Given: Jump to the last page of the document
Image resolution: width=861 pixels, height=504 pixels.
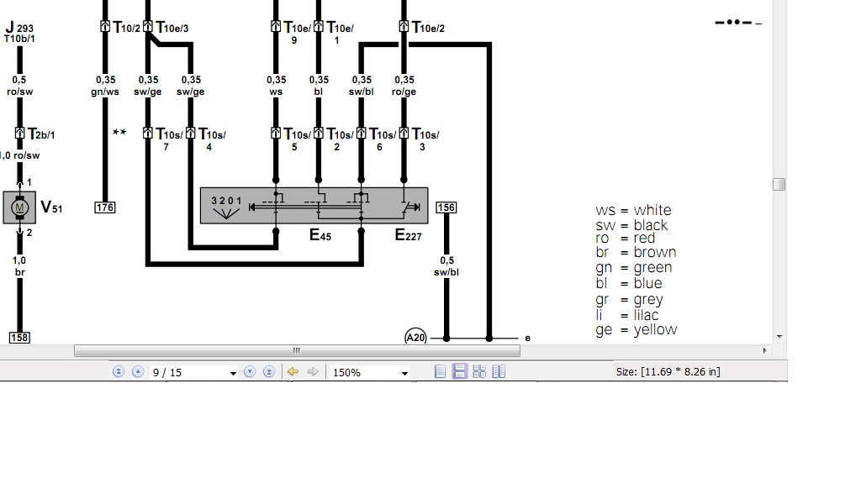Looking at the screenshot, I should [x=269, y=372].
